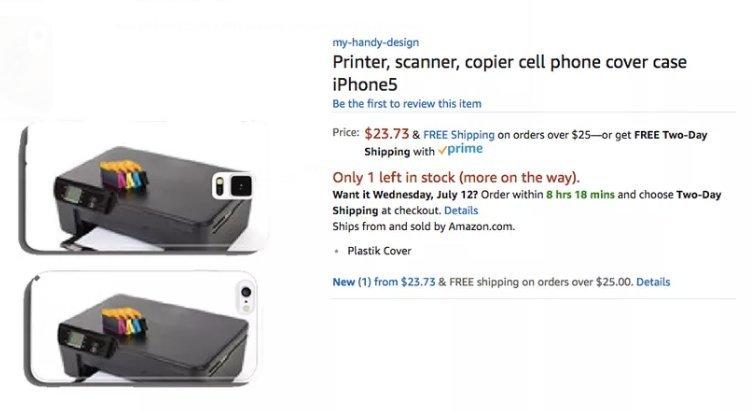Open 'Be the first to review this item'
756x411 pixels.
406,104
